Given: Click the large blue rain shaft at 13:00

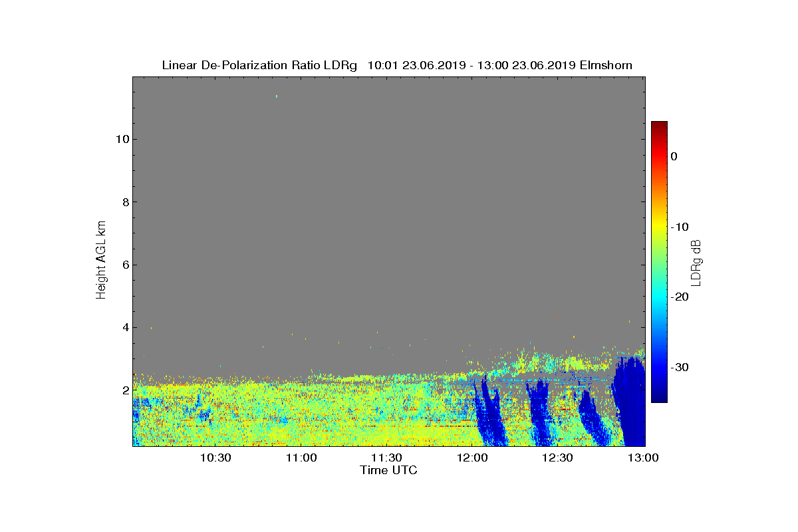Looking at the screenshot, I should click(x=630, y=402).
